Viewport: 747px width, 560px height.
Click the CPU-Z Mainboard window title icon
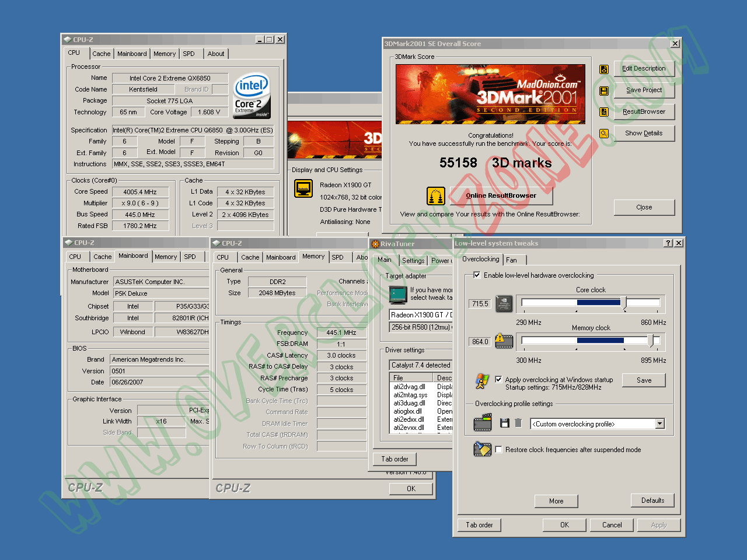69,243
